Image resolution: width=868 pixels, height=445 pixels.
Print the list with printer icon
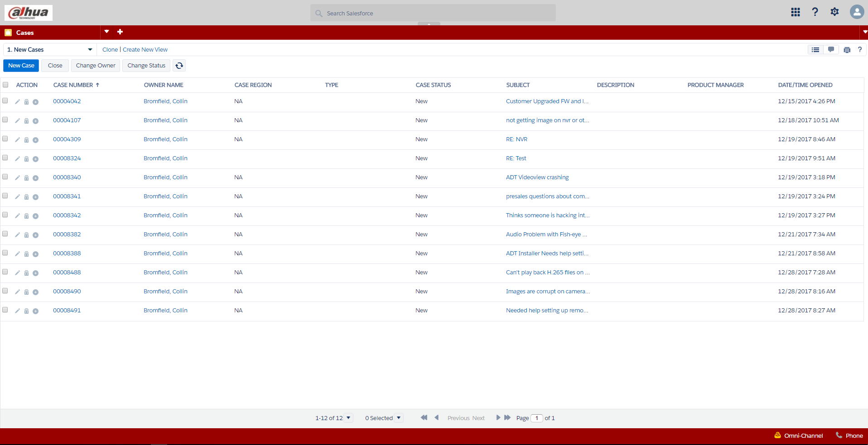(847, 50)
